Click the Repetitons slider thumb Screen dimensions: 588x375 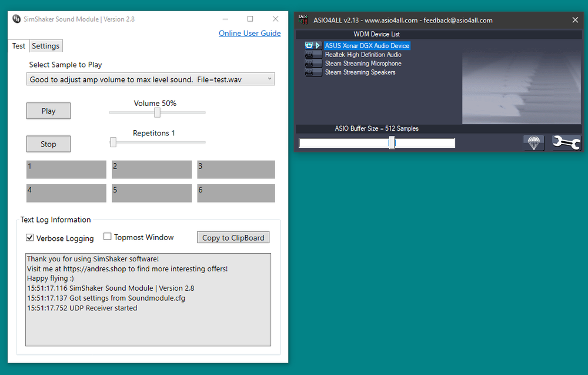[113, 142]
